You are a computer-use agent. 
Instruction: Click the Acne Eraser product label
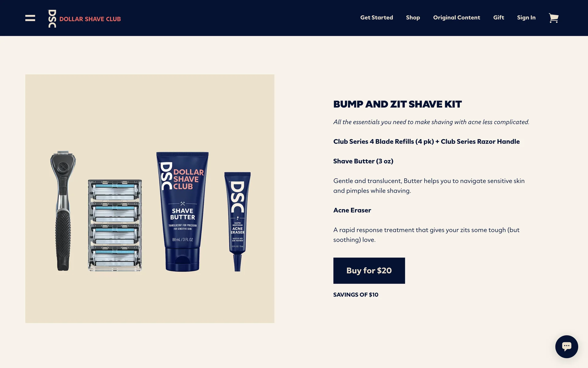coord(352,210)
